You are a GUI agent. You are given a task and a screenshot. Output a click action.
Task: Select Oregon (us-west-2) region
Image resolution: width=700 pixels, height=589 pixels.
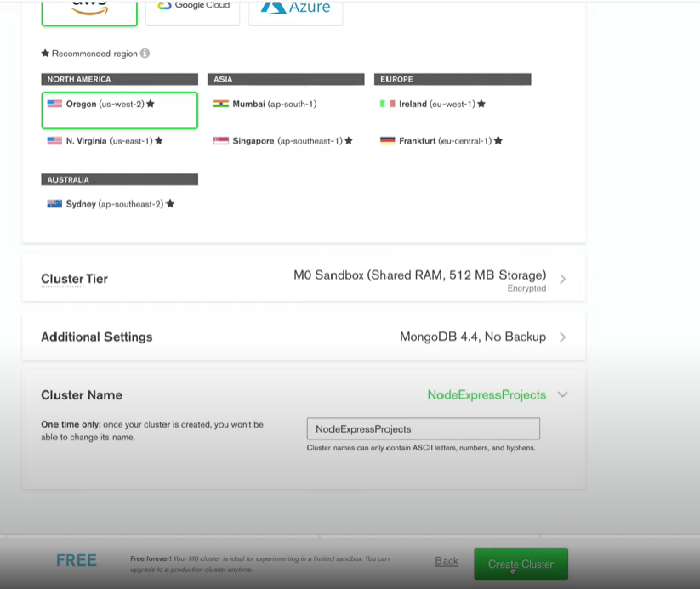tap(120, 110)
